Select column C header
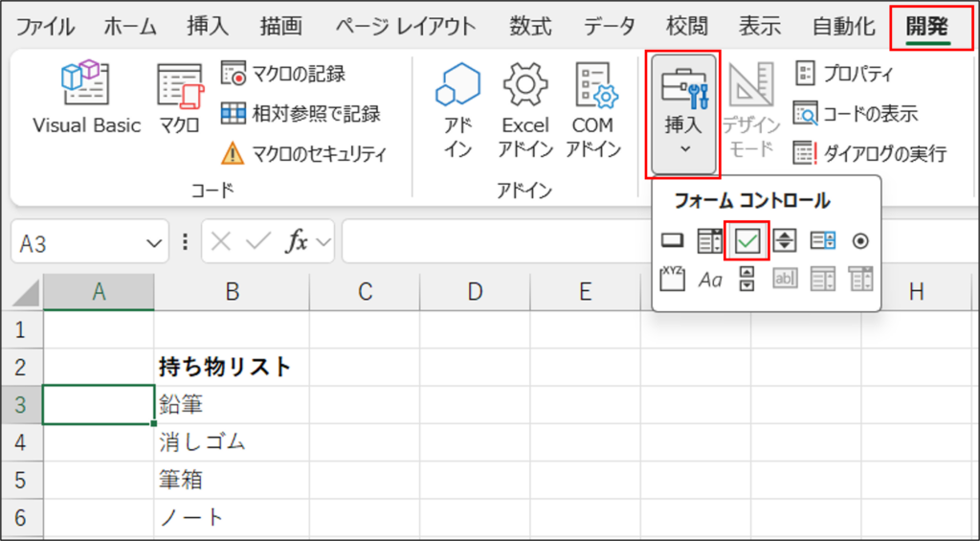 (x=365, y=292)
